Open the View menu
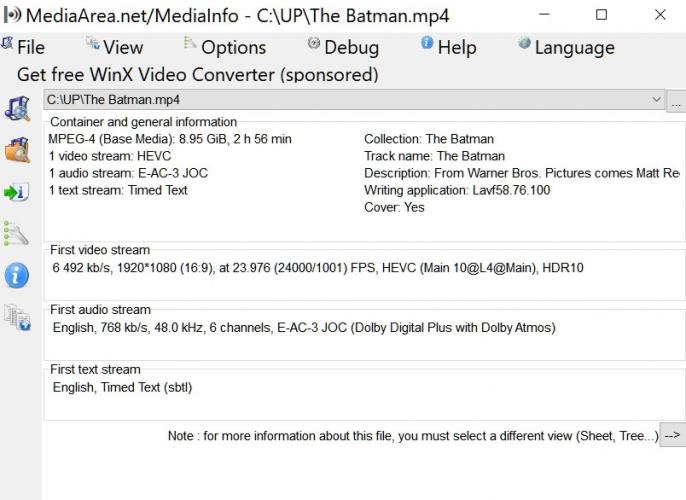This screenshot has width=686, height=500. [x=115, y=47]
